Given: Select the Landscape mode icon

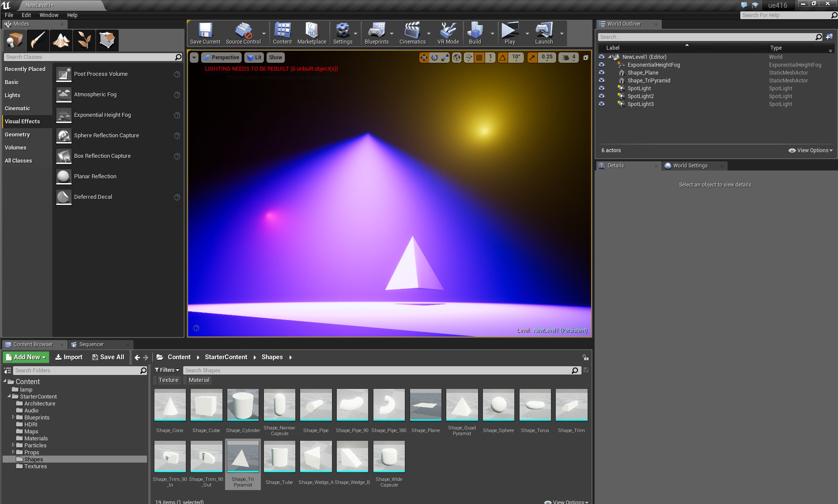Looking at the screenshot, I should tap(61, 41).
